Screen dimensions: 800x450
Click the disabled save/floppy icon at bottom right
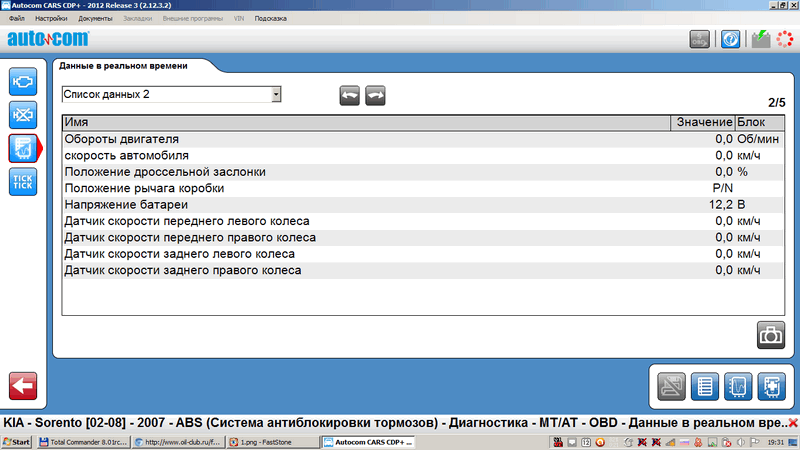click(671, 386)
